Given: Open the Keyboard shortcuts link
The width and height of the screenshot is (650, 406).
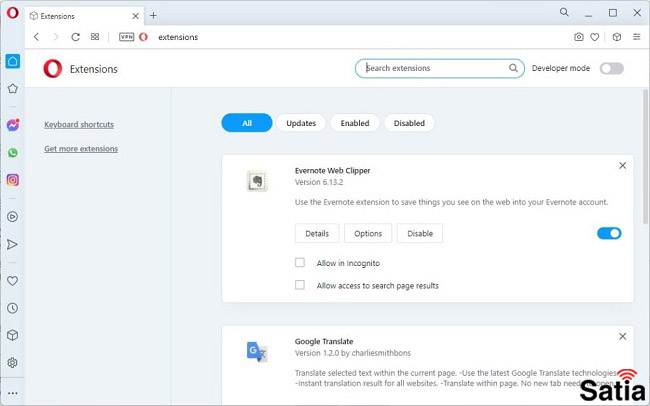Looking at the screenshot, I should (79, 124).
